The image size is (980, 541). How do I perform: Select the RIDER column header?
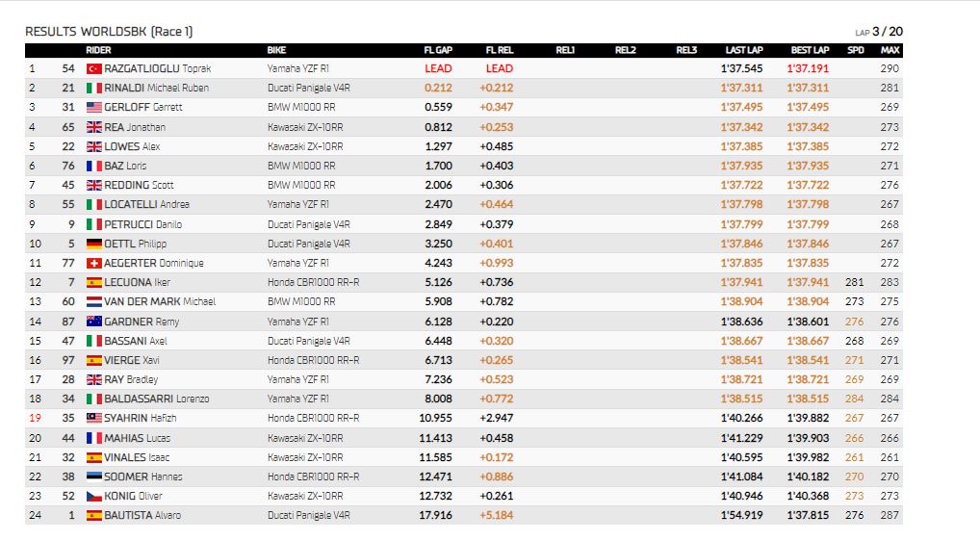tap(98, 50)
